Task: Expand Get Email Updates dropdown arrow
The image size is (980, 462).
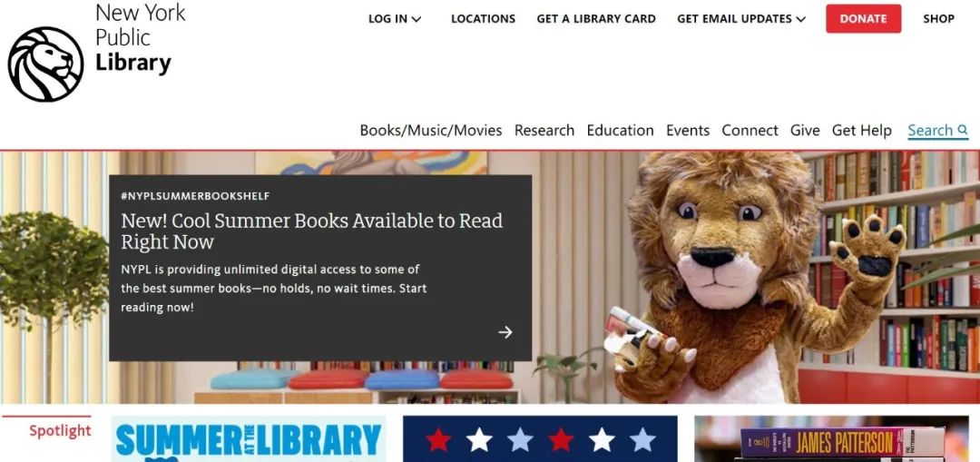Action: [800, 19]
